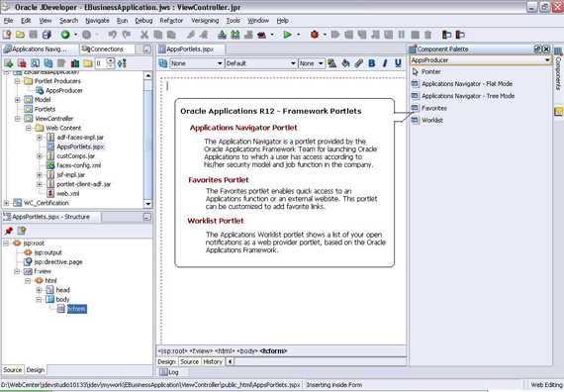Click the green Run arrow icon
Viewport: 564px width, 392px height.
click(x=287, y=35)
